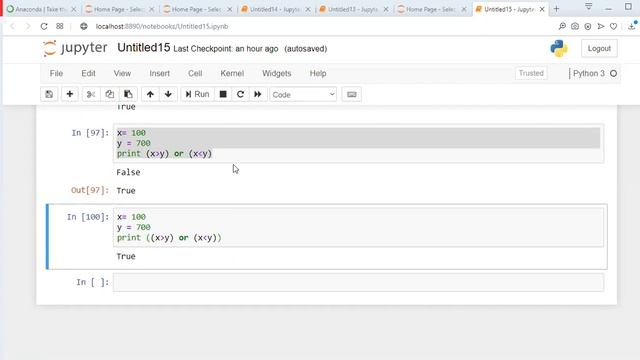This screenshot has height=360, width=640.
Task: Click into the empty code cell
Action: click(x=358, y=282)
